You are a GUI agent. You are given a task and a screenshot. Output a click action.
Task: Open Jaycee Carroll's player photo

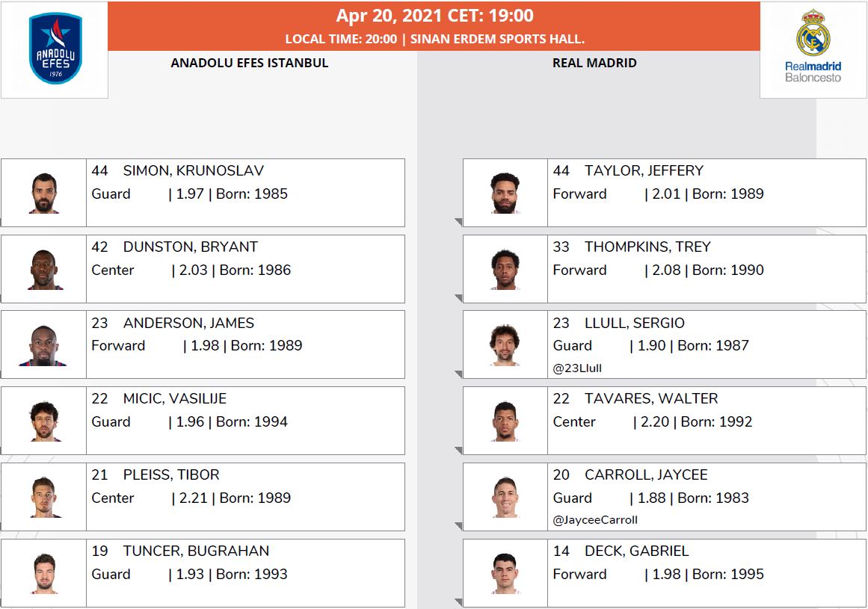point(505,497)
